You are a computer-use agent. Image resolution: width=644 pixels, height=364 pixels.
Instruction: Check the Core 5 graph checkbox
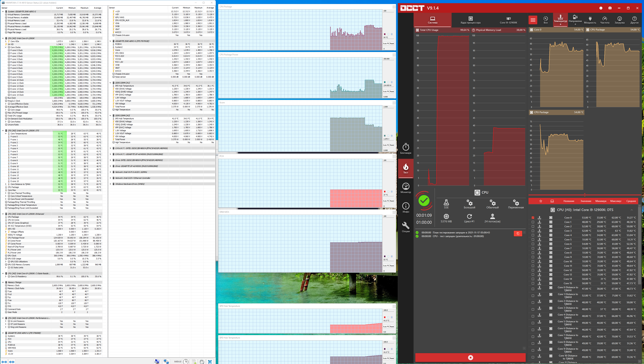coord(533,240)
